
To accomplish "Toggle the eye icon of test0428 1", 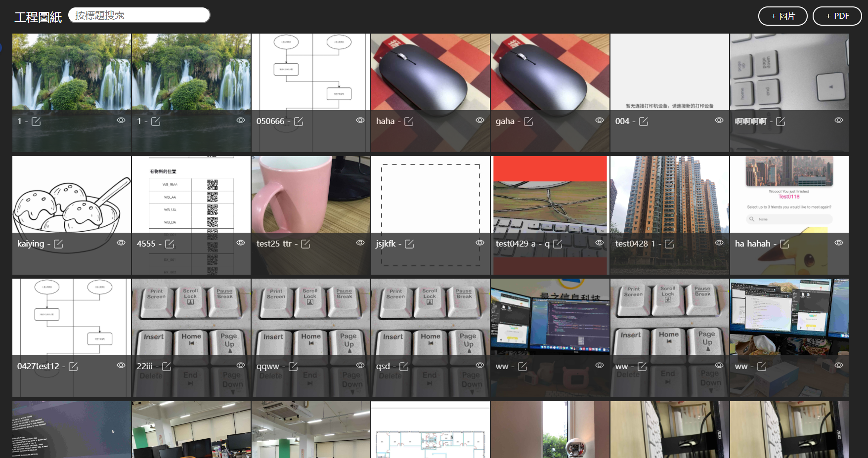I will click(x=719, y=243).
